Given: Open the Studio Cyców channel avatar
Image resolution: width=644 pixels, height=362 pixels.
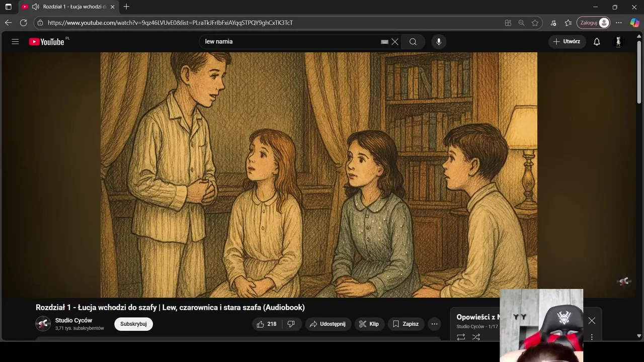Looking at the screenshot, I should pyautogui.click(x=43, y=324).
